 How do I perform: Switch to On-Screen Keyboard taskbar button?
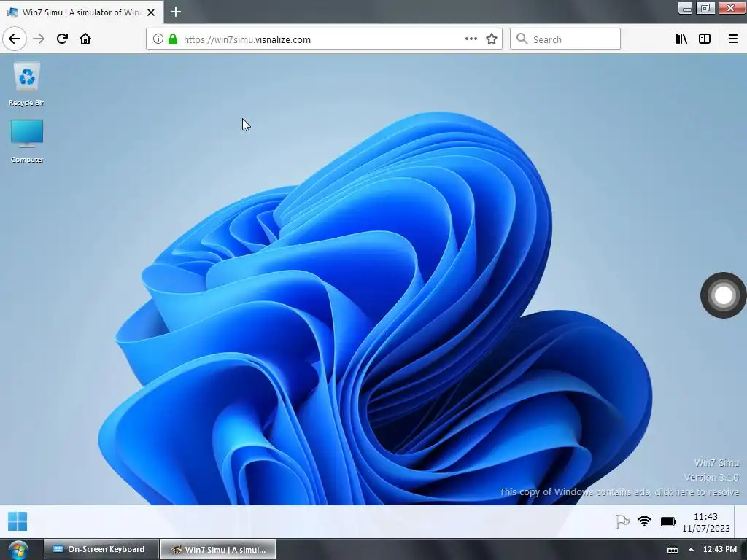[101, 549]
